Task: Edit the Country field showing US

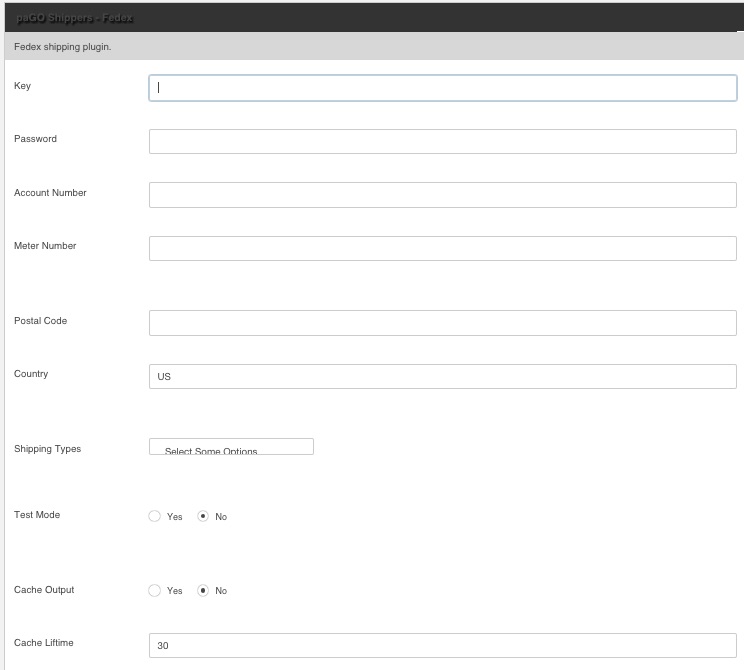Action: point(443,377)
